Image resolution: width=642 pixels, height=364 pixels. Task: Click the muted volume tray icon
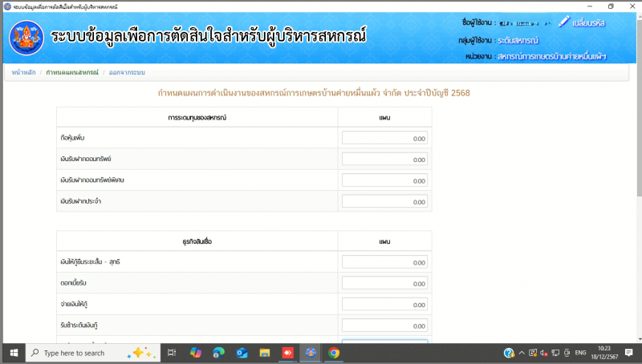(544, 353)
